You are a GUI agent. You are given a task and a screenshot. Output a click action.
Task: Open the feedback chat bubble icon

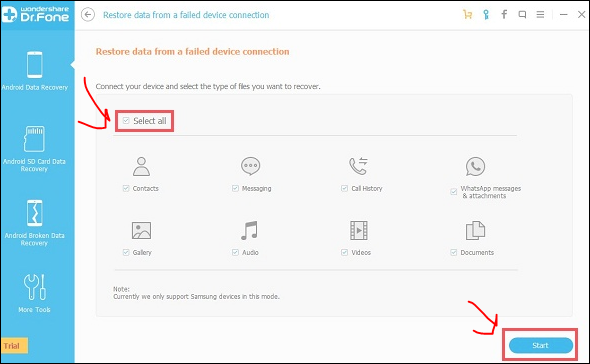pyautogui.click(x=522, y=15)
